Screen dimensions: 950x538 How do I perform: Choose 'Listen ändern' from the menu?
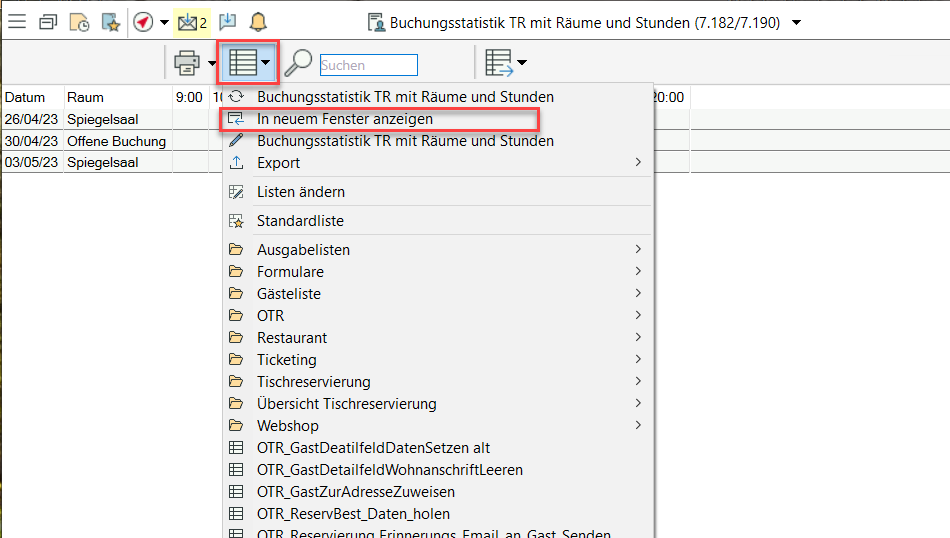click(301, 192)
